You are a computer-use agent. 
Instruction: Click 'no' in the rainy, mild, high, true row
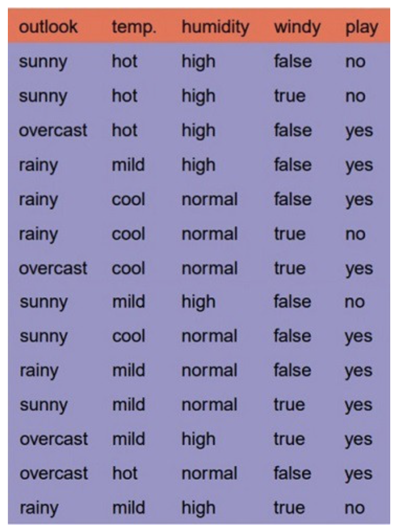pyautogui.click(x=355, y=507)
